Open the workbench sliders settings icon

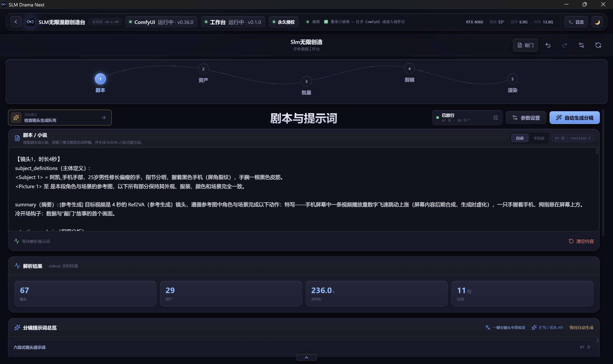pyautogui.click(x=581, y=45)
